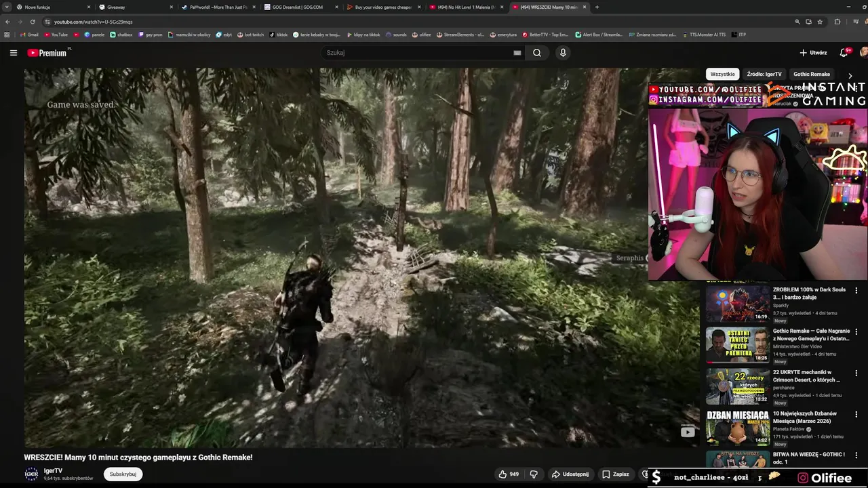Click IgerTV channel avatar

31,474
